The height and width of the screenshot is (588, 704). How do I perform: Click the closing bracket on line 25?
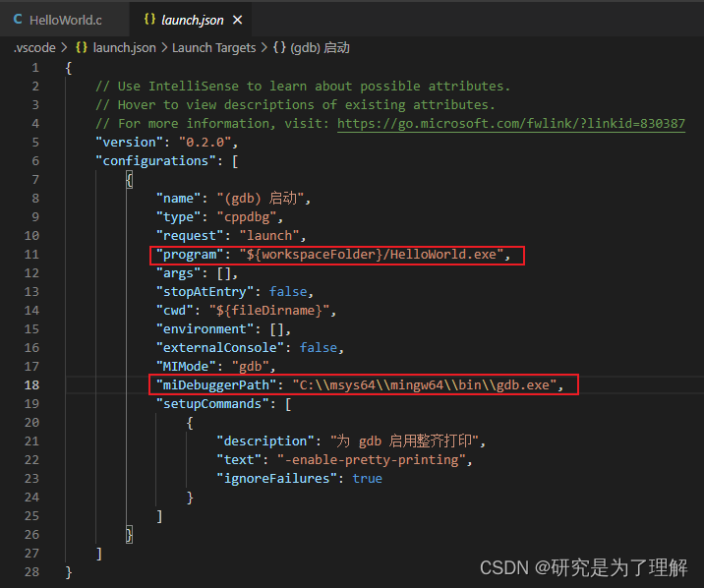(x=159, y=516)
